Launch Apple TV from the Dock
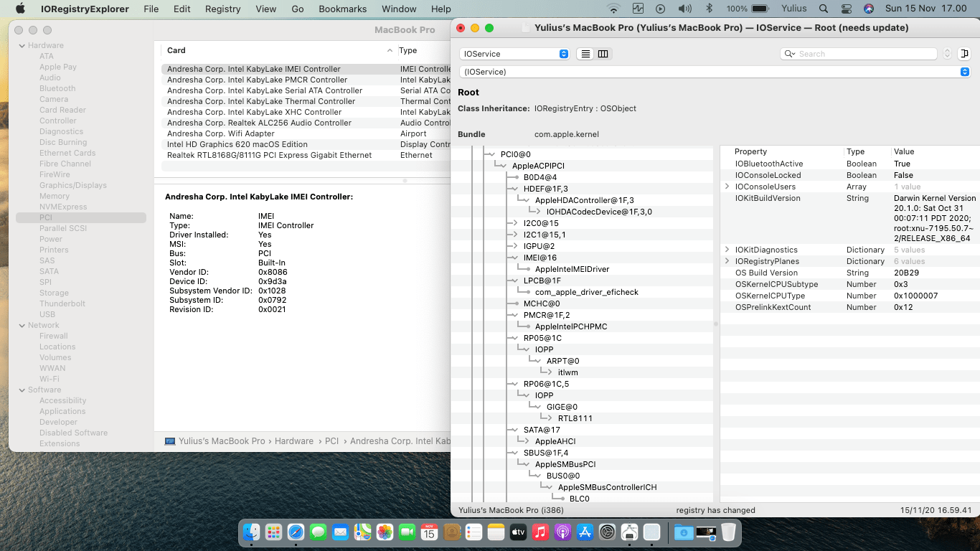Screen dimensions: 980x551 518,532
